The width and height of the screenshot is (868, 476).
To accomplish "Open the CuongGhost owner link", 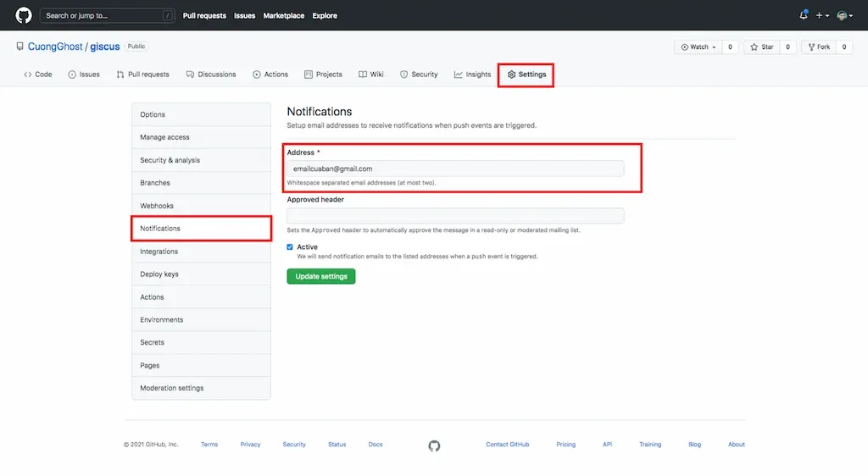I will (x=55, y=47).
